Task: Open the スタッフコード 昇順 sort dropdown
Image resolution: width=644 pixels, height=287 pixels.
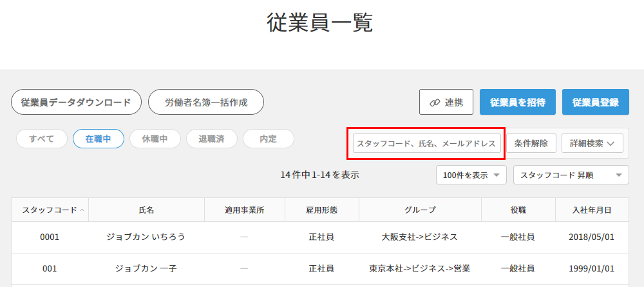Action: [x=571, y=175]
